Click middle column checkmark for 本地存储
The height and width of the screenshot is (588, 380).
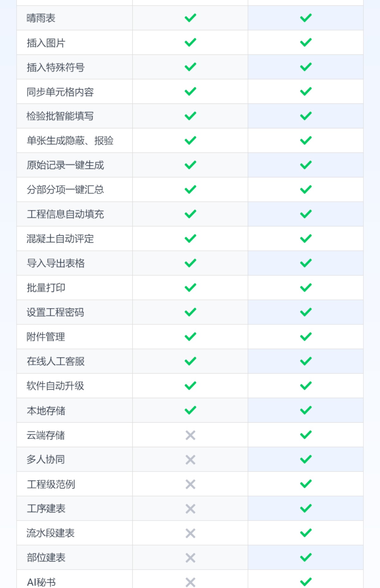pos(190,410)
